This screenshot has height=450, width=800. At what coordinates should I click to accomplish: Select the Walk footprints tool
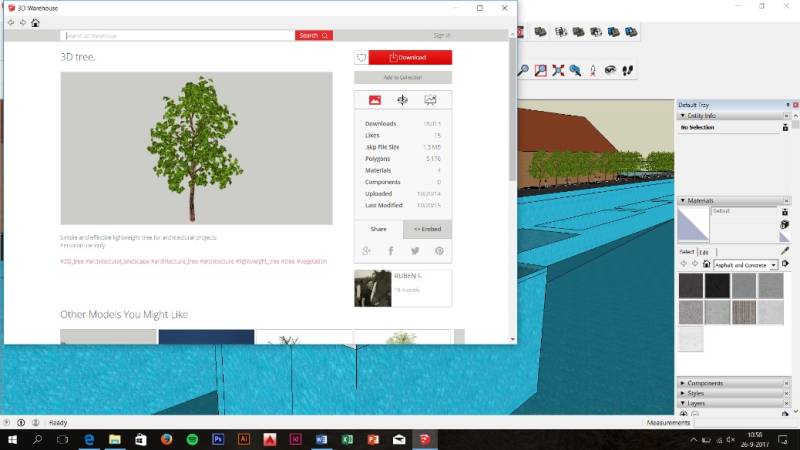(x=628, y=70)
